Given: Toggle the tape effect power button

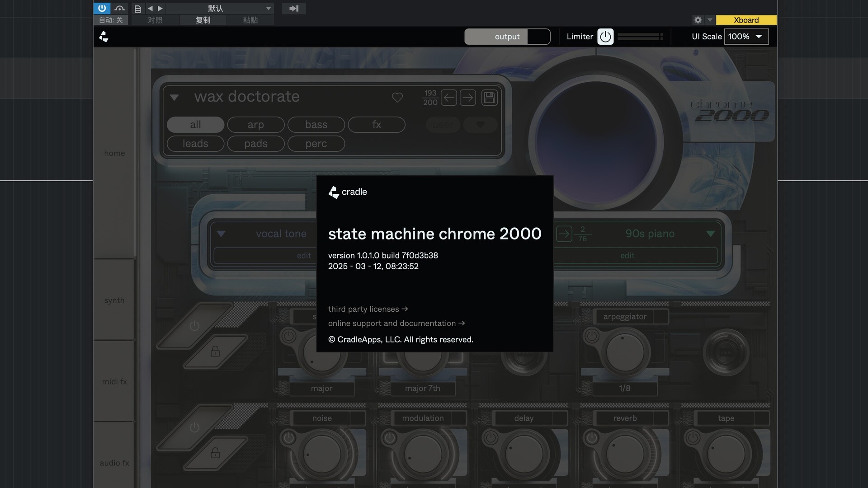Looking at the screenshot, I should [x=693, y=437].
